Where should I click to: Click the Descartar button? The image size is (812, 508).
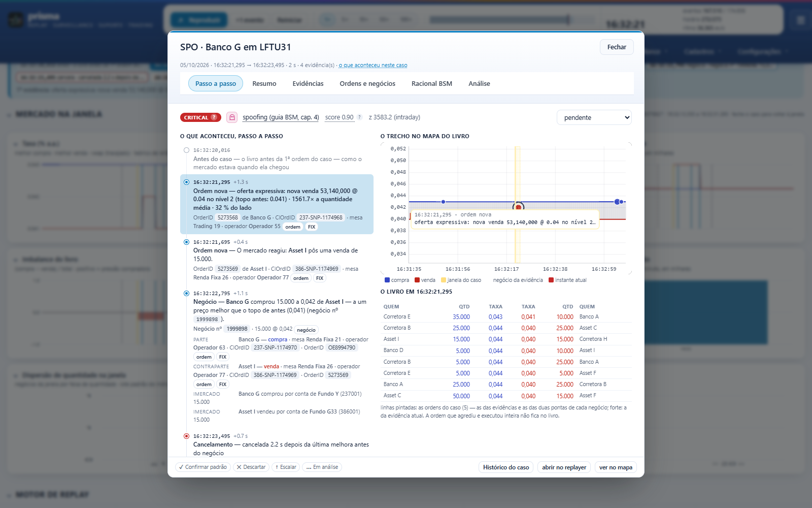point(251,467)
